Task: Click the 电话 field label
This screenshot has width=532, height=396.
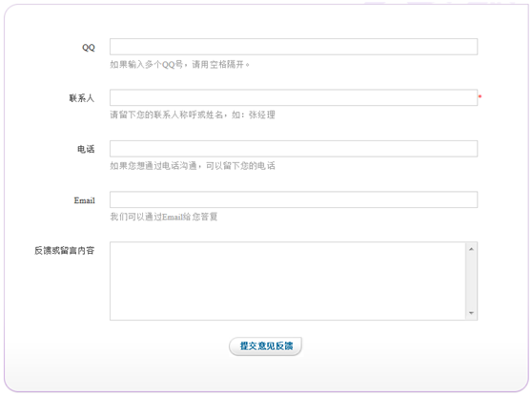Action: point(86,149)
